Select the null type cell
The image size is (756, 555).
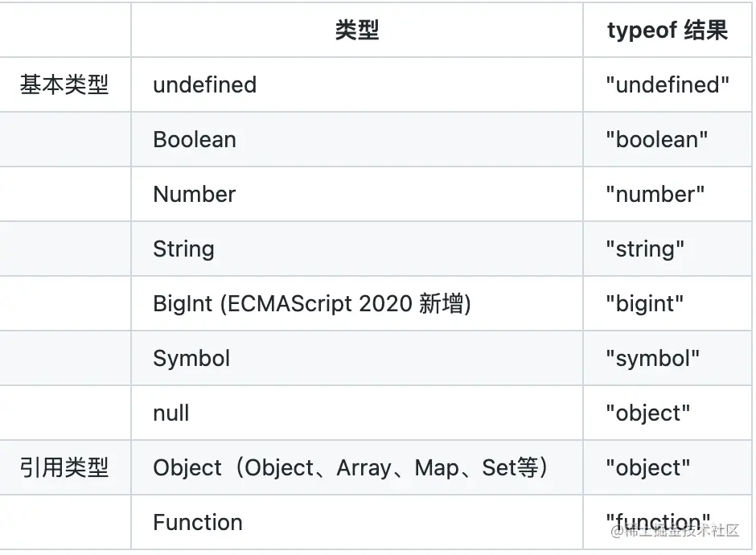171,413
